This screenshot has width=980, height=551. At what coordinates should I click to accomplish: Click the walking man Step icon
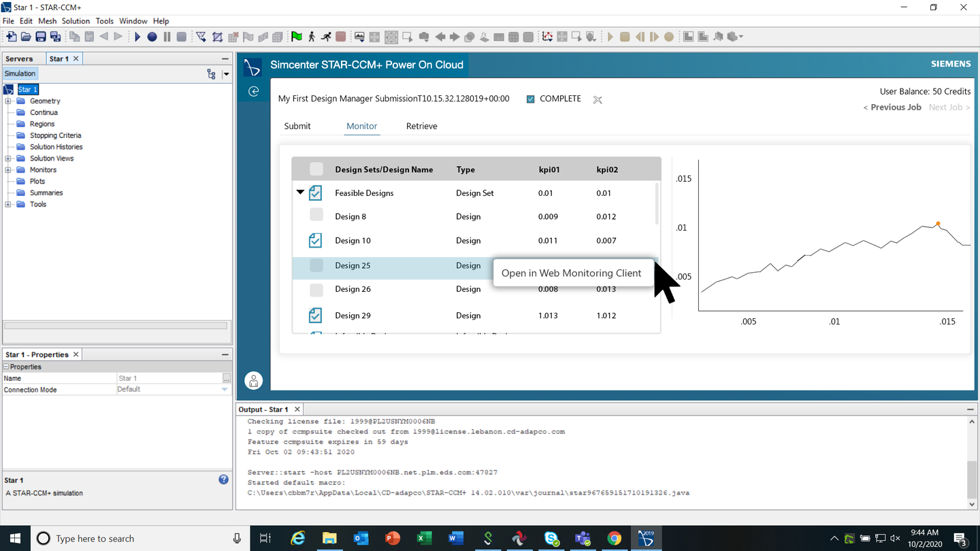click(x=312, y=37)
